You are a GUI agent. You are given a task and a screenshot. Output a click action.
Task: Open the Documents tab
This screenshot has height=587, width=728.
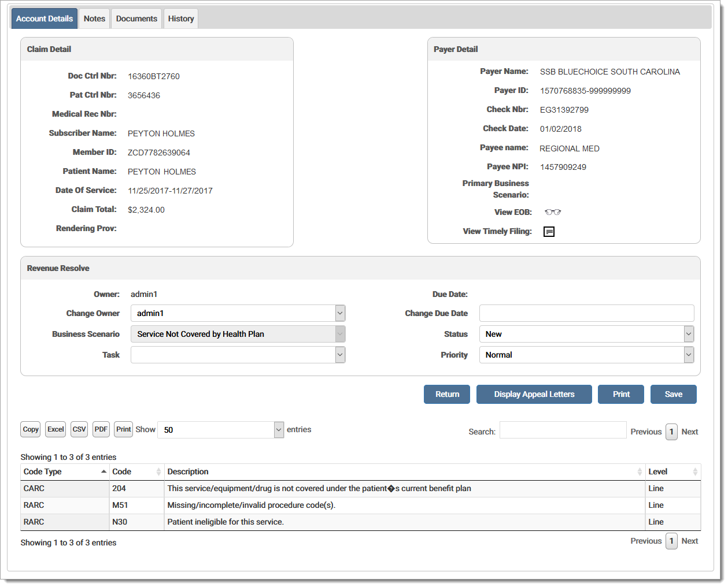pyautogui.click(x=136, y=18)
